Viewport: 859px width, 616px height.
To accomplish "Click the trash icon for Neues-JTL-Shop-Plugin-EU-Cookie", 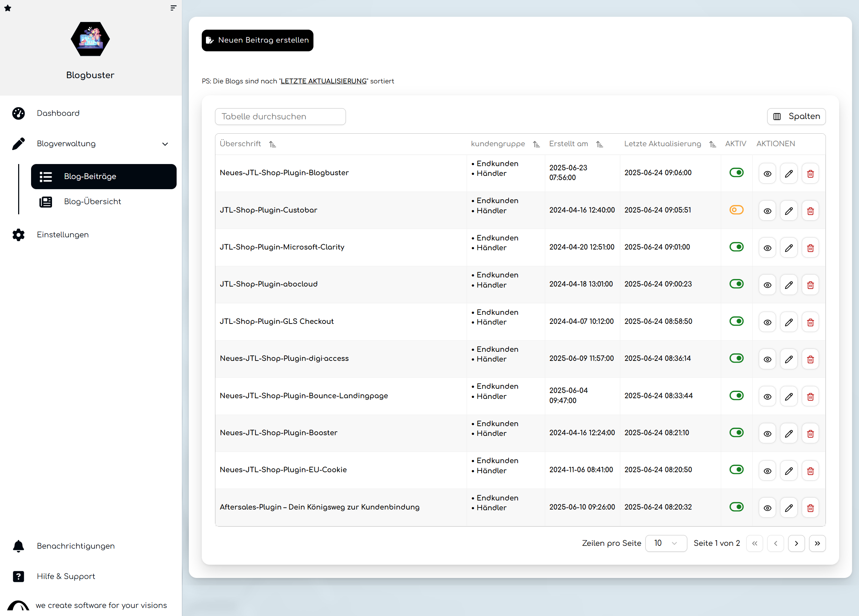I will pos(810,471).
